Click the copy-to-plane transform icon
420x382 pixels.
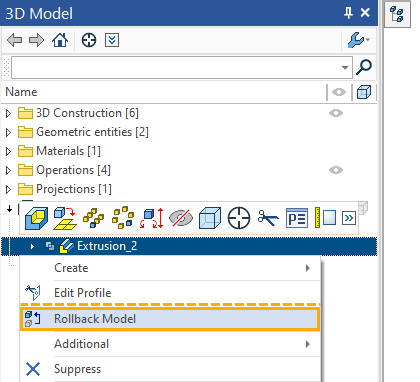click(65, 218)
